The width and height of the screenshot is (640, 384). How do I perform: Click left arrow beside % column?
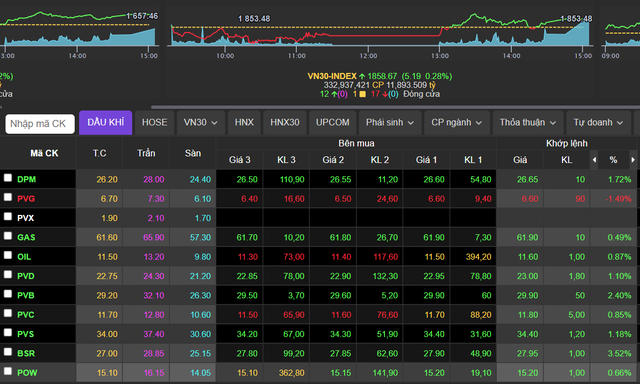click(x=594, y=160)
